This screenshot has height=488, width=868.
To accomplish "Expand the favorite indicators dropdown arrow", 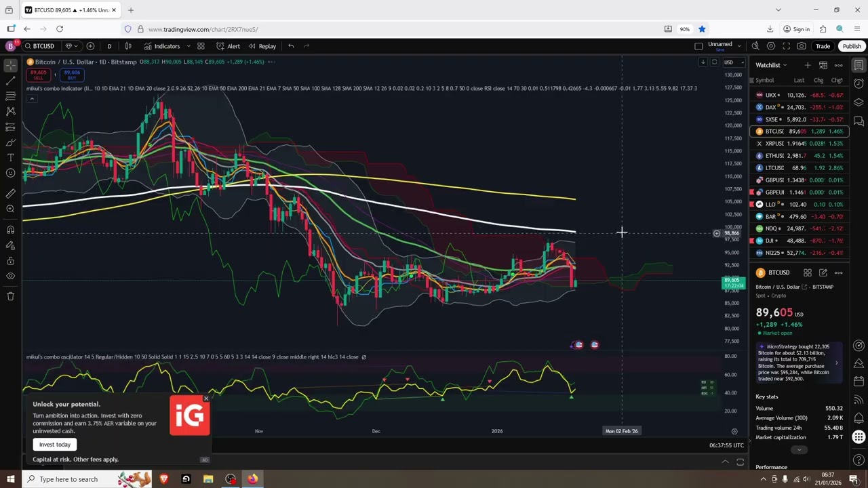I will [188, 46].
